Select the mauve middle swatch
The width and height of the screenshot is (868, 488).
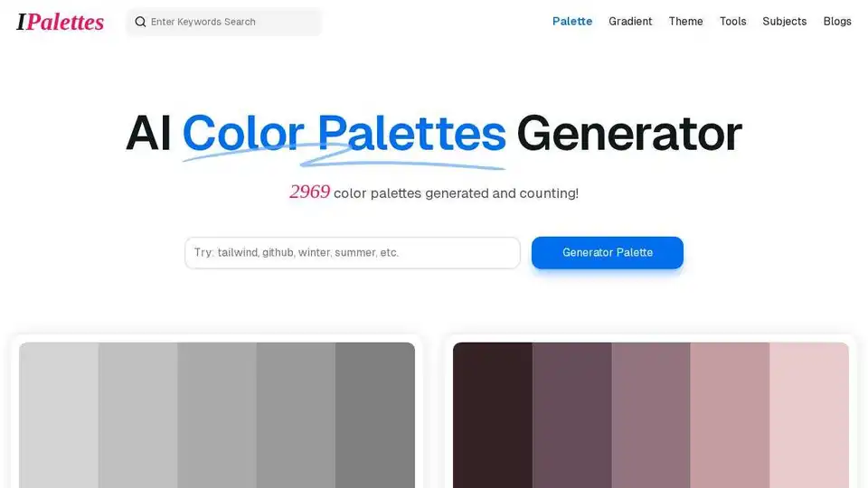pos(651,415)
